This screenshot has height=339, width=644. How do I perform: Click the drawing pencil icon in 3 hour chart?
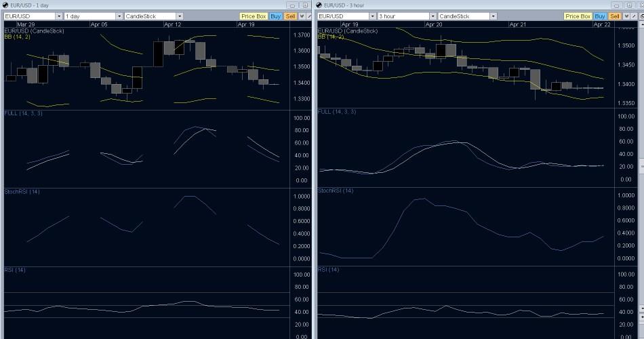(634, 16)
